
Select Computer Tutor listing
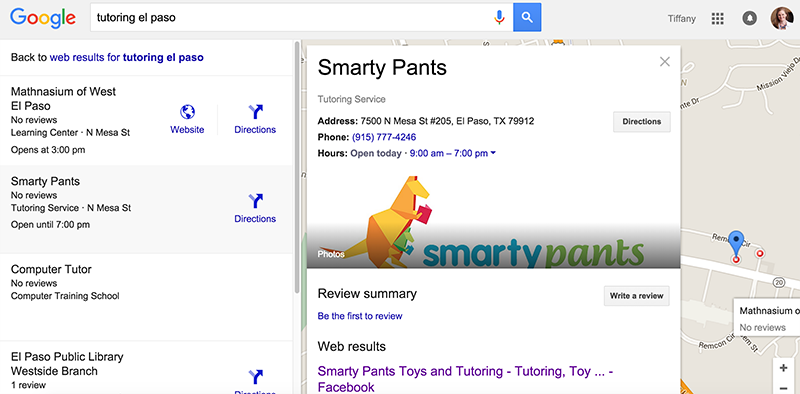tap(146, 297)
